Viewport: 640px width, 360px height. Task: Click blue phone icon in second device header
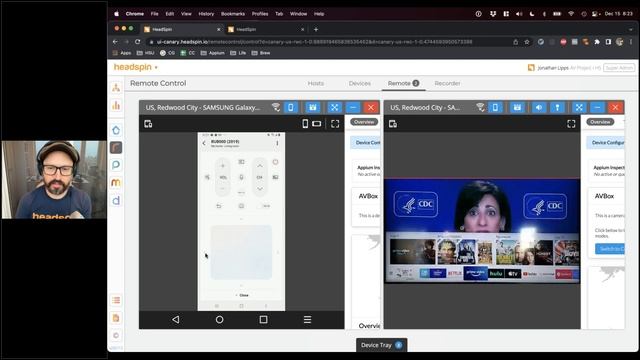point(495,107)
